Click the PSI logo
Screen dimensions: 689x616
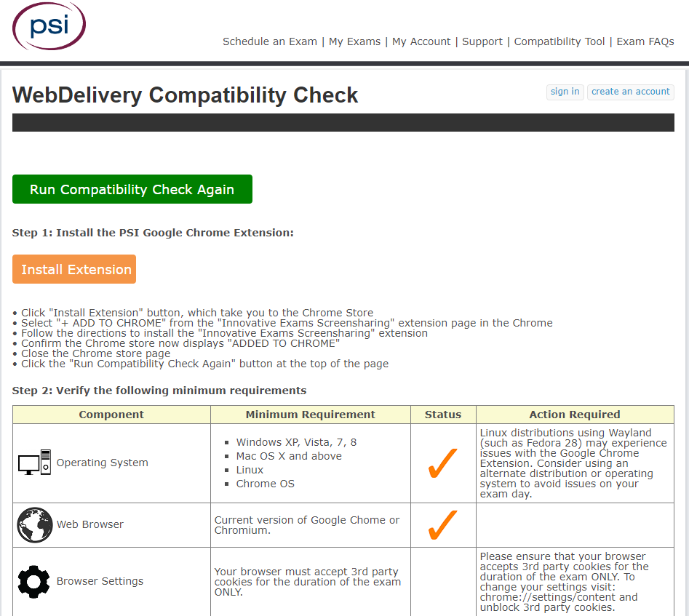point(49,26)
